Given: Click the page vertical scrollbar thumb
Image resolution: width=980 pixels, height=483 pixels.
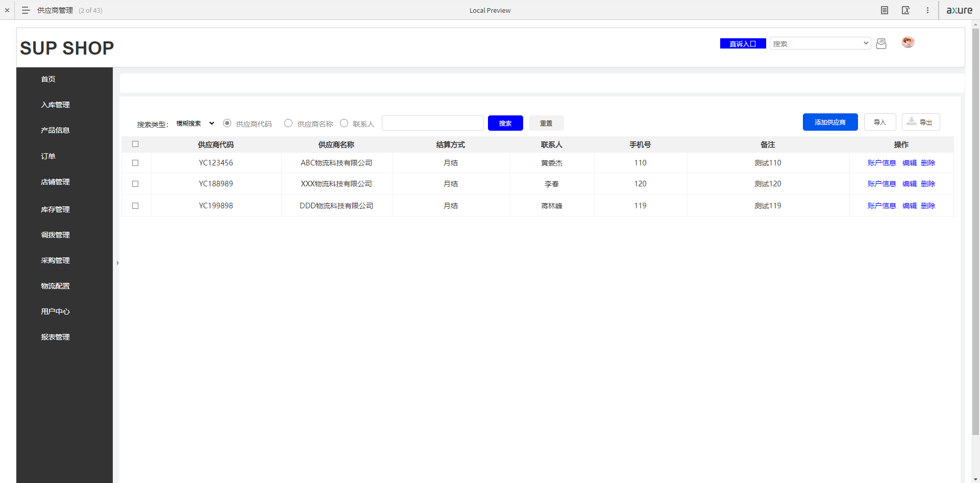Looking at the screenshot, I should [x=975, y=231].
